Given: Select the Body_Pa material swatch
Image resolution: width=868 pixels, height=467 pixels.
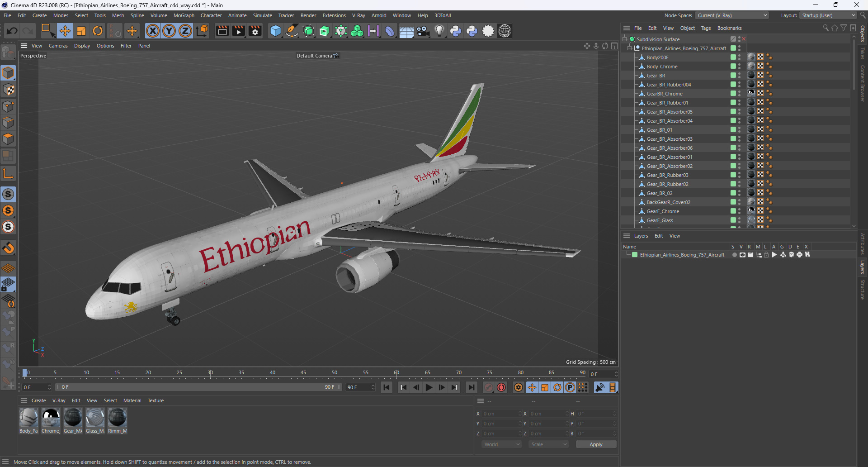Looking at the screenshot, I should point(28,421).
